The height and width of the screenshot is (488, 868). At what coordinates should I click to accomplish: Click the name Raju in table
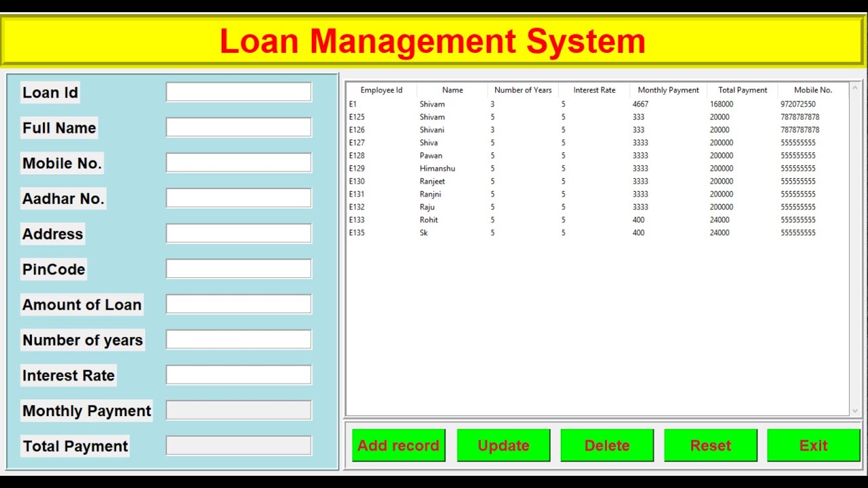pos(427,207)
